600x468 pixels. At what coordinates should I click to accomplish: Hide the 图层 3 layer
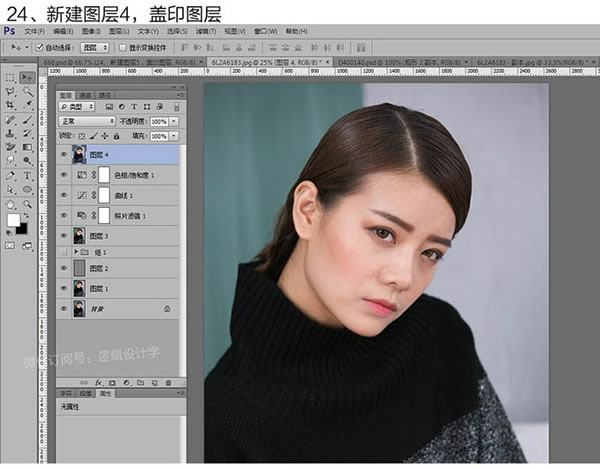click(x=64, y=236)
